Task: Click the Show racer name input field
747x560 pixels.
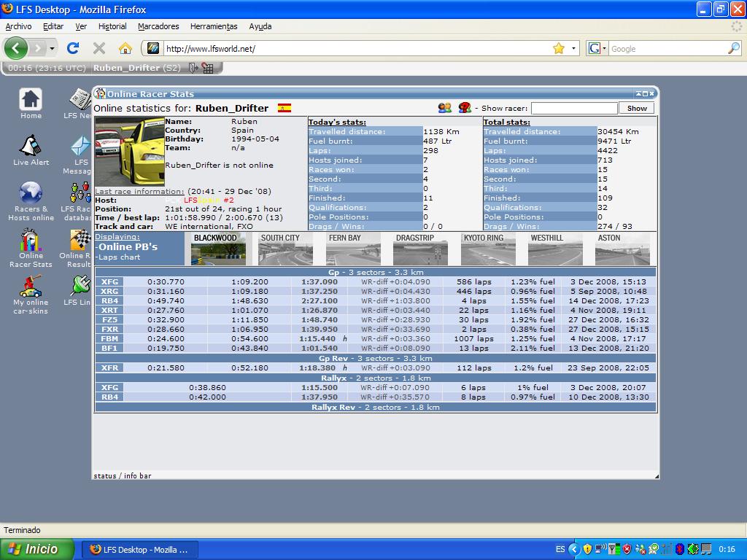Action: click(x=574, y=108)
